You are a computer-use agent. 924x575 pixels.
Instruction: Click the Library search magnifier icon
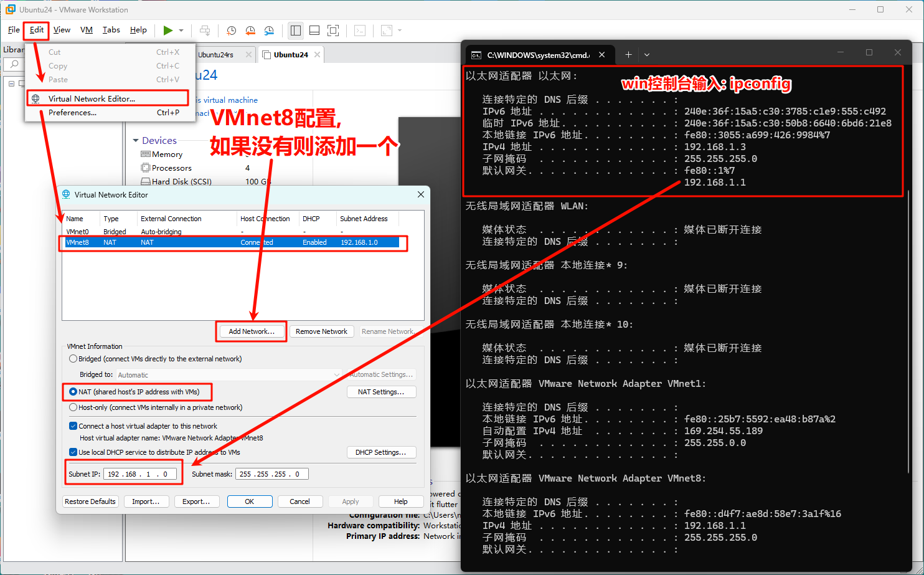tap(14, 64)
